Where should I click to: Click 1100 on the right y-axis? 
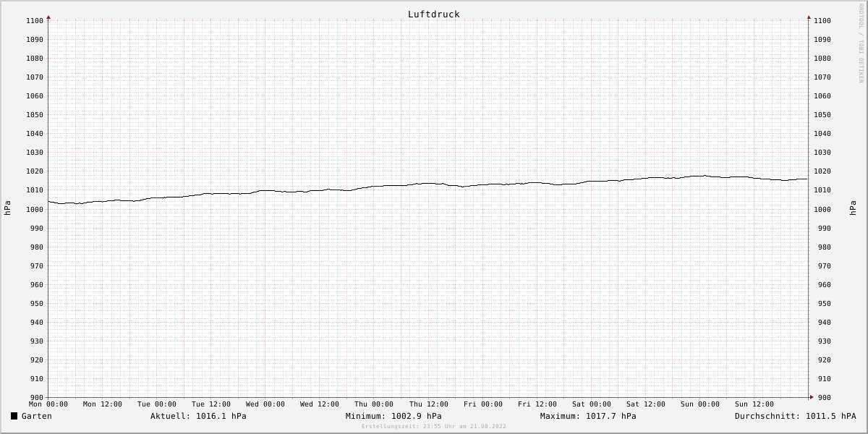(x=822, y=21)
